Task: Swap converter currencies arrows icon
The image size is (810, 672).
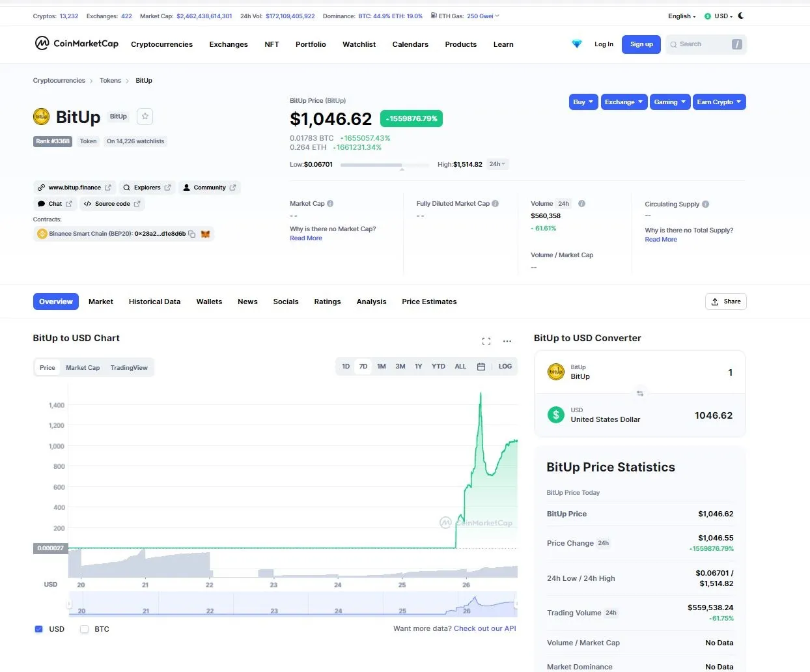Action: pos(640,393)
